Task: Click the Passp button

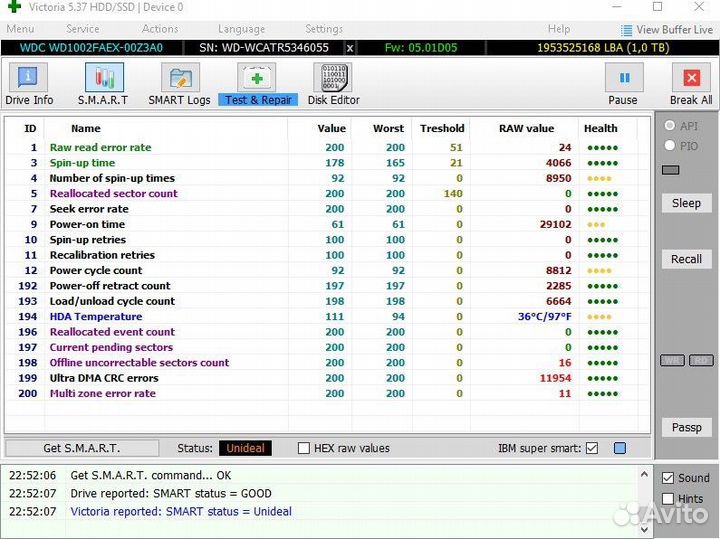Action: [686, 427]
